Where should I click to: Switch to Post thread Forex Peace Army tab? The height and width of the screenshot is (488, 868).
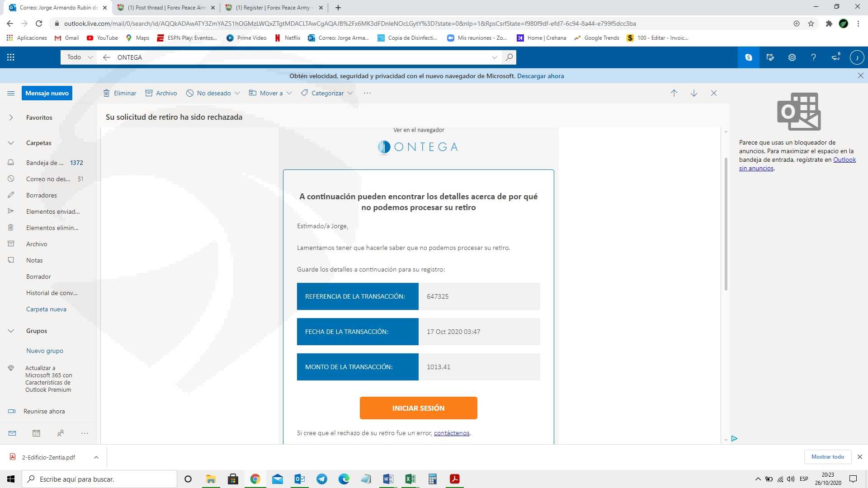(x=166, y=8)
